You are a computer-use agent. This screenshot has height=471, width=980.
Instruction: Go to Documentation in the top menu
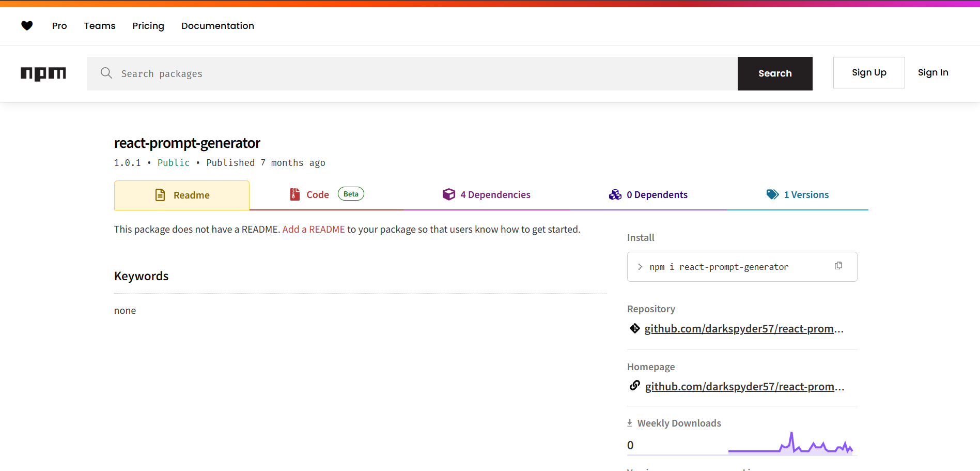217,26
